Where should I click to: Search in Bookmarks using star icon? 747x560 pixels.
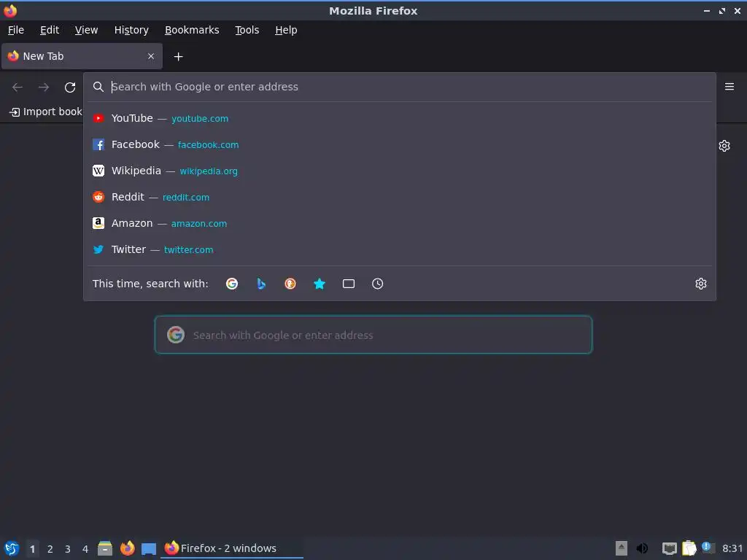pos(320,284)
